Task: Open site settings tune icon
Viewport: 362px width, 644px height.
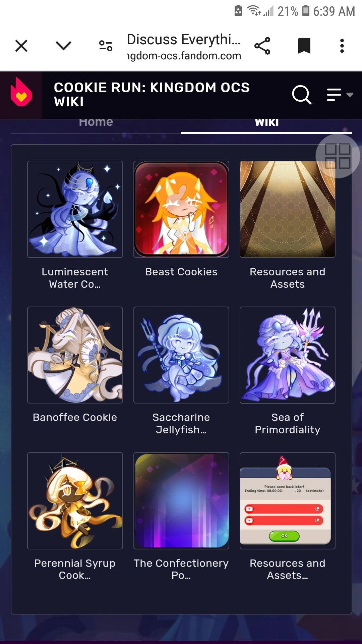Action: pos(106,46)
